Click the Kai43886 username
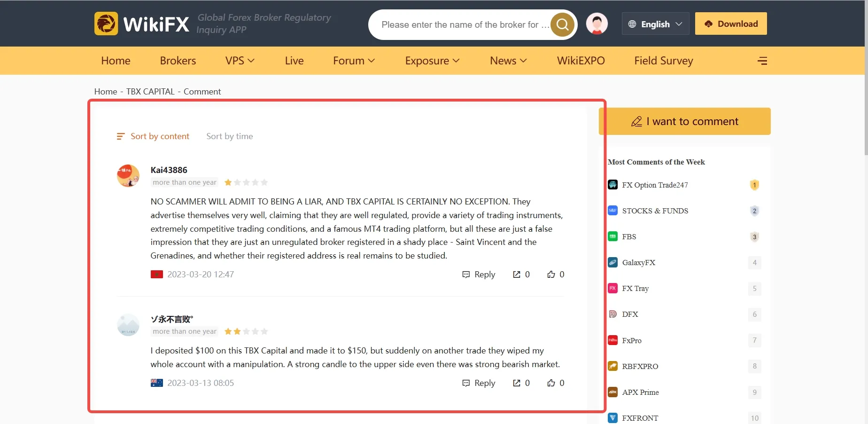 pyautogui.click(x=169, y=170)
